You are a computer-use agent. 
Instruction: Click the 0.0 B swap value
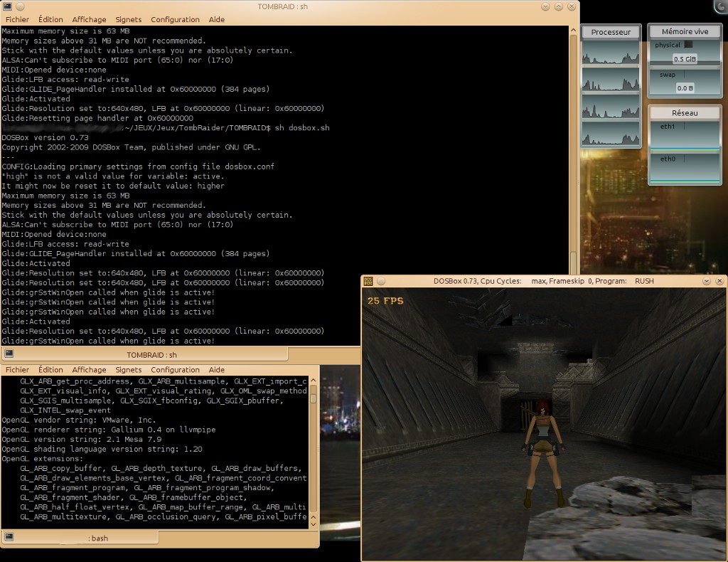[685, 88]
